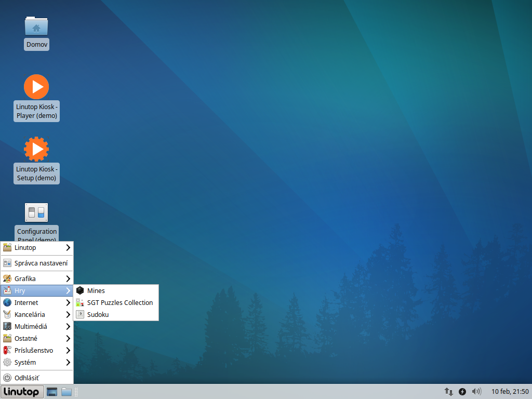Click the linutop start menu button

point(22,392)
